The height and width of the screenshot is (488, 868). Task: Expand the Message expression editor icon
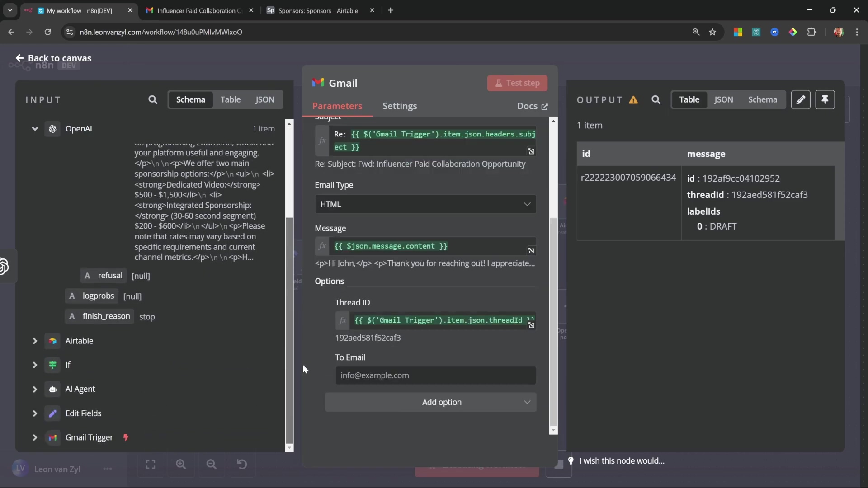pos(532,251)
